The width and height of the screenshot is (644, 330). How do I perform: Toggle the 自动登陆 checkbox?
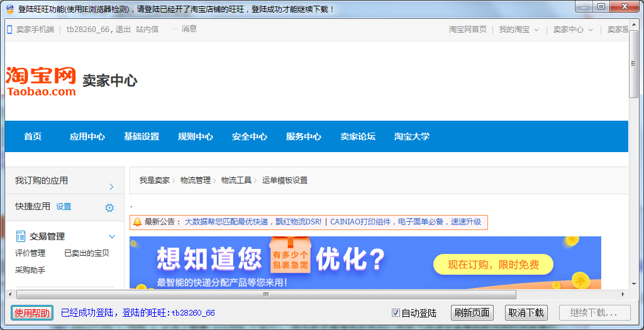pyautogui.click(x=396, y=313)
